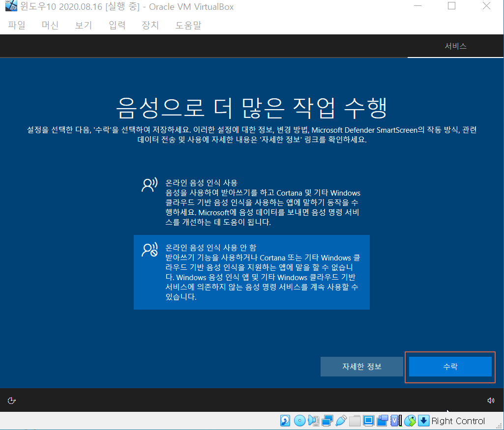Click the CPU virtualization status icon
The image size is (504, 430).
(x=396, y=420)
